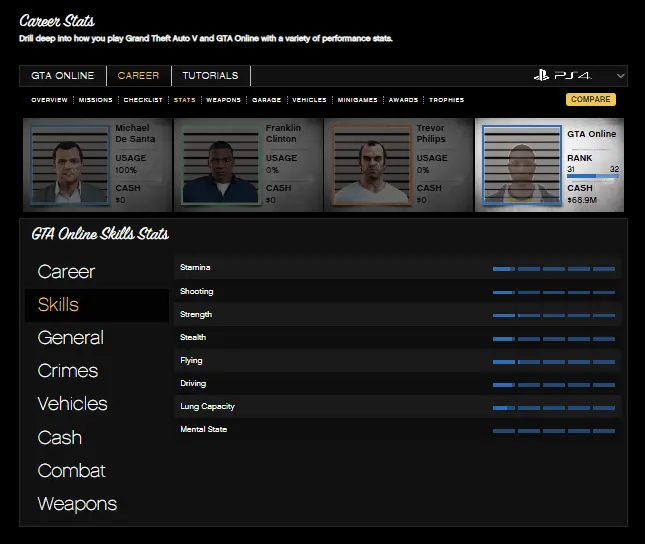Navigate to the Trophies section

click(447, 100)
